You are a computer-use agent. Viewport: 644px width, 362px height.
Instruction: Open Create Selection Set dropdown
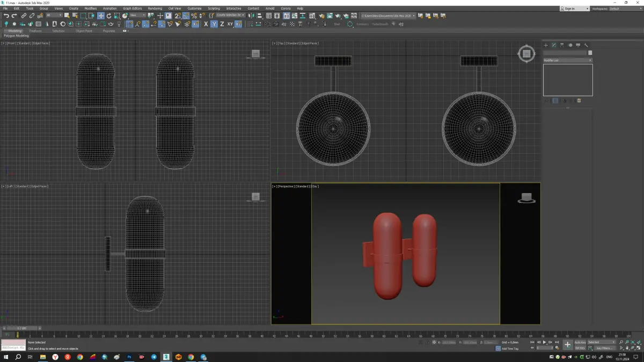coord(231,16)
